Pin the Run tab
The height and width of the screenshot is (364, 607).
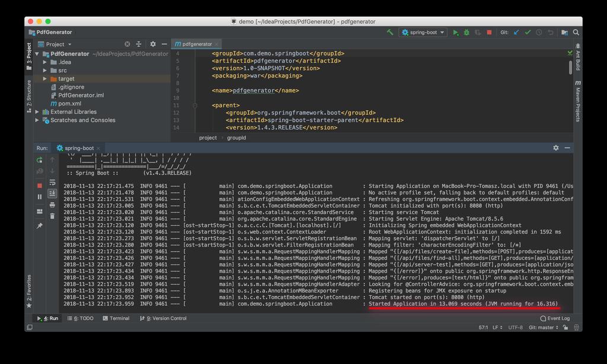click(x=40, y=226)
